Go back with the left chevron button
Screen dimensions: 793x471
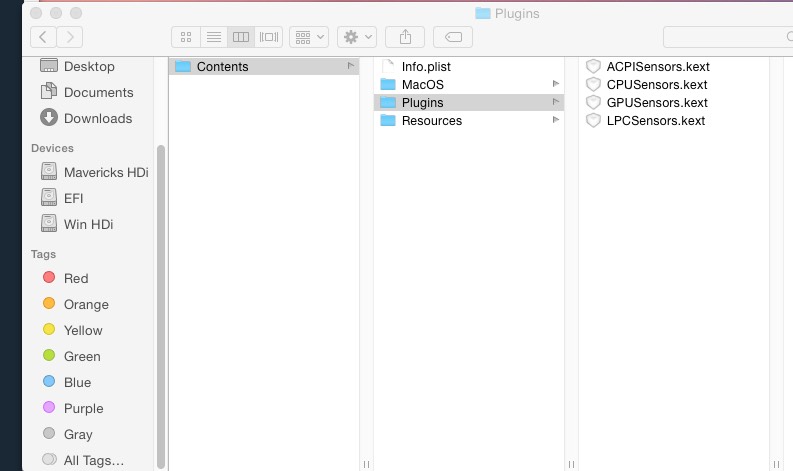43,37
